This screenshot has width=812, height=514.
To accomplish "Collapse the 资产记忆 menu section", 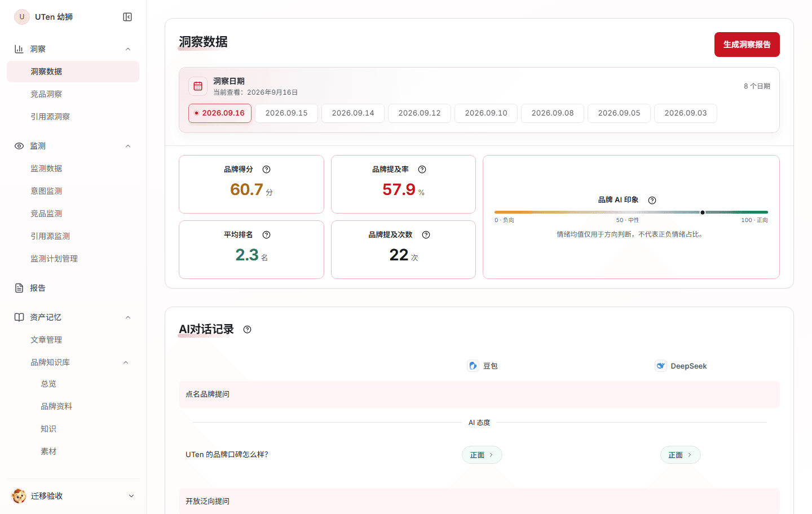I will pyautogui.click(x=128, y=317).
